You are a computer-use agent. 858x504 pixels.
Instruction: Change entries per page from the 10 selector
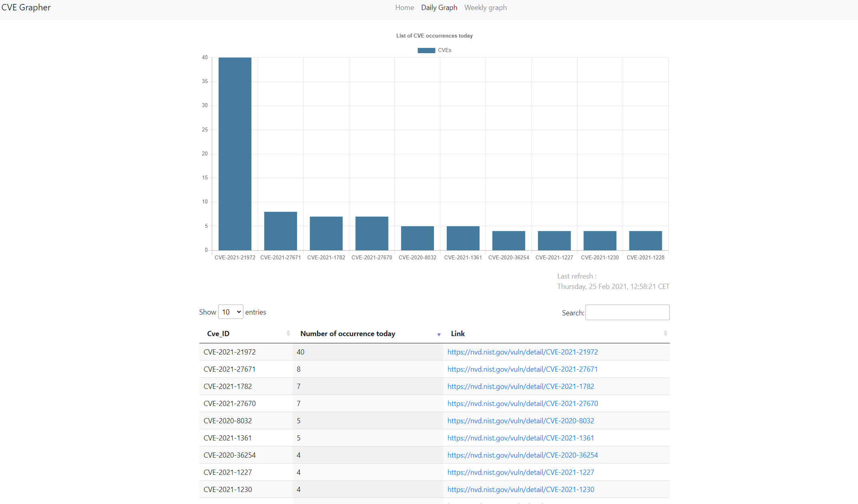coord(230,312)
